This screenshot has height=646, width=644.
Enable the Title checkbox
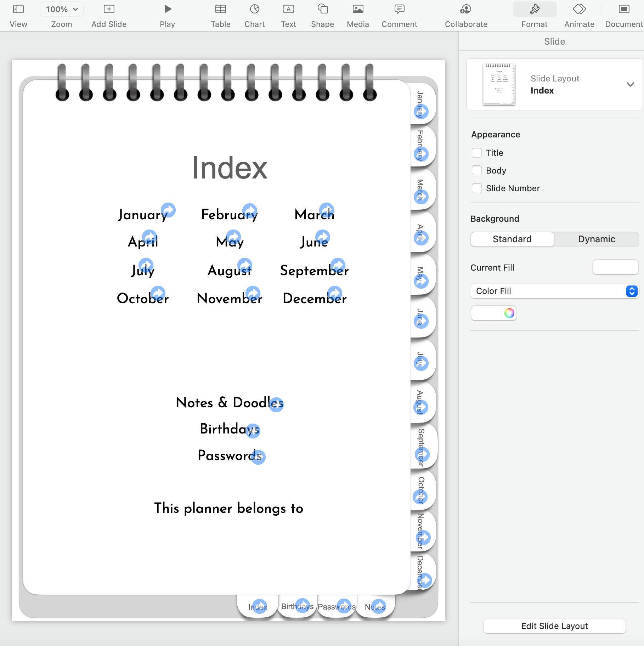477,153
